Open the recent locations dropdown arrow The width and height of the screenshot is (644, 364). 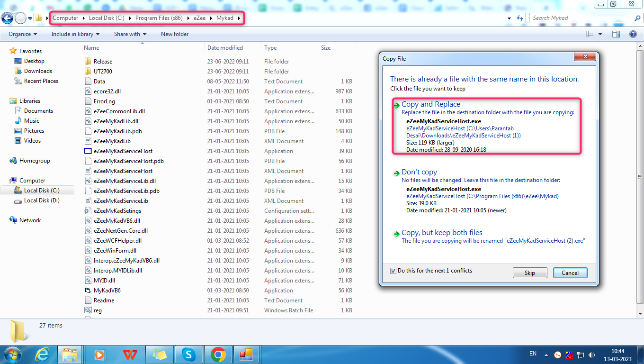(x=30, y=18)
